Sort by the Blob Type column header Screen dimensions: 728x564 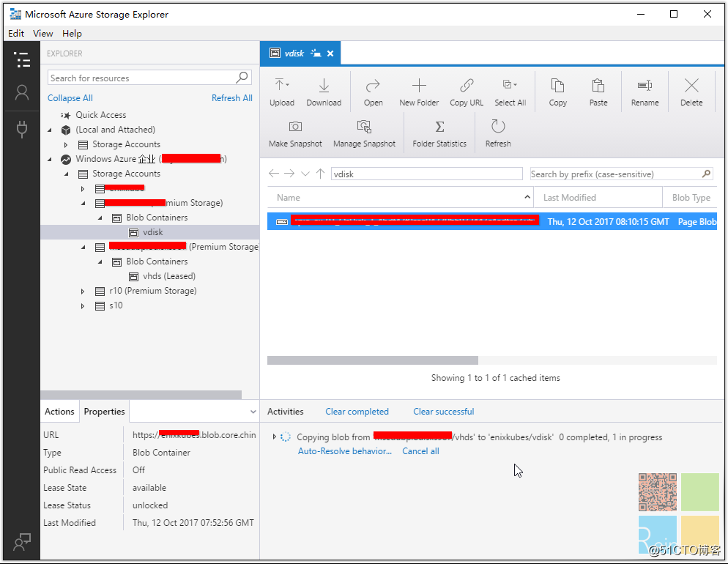click(691, 197)
